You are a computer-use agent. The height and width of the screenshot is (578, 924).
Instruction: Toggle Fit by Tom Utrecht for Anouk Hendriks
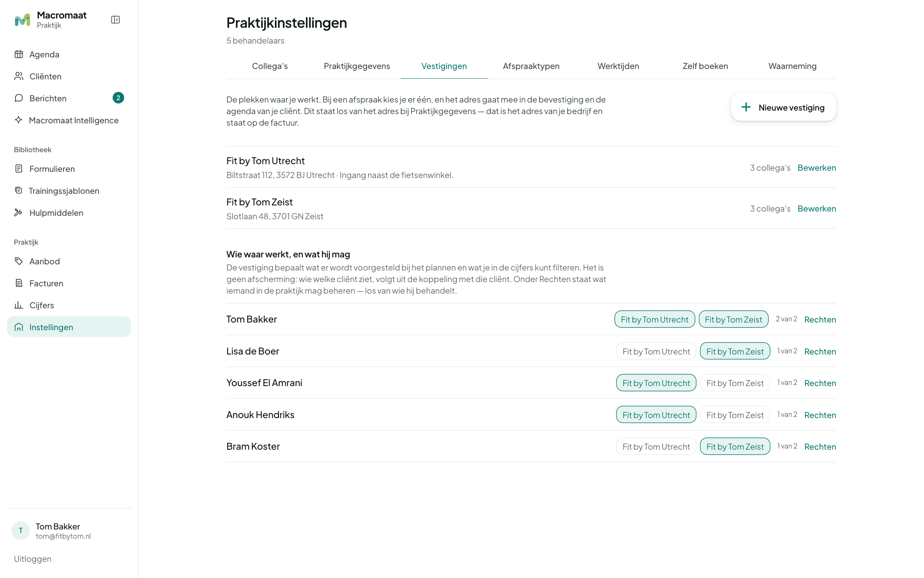[x=656, y=415]
